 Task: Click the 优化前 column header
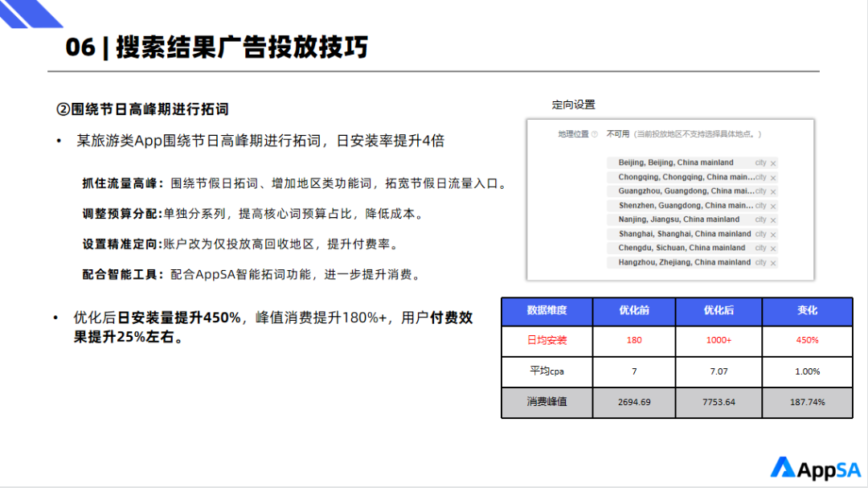pyautogui.click(x=634, y=311)
